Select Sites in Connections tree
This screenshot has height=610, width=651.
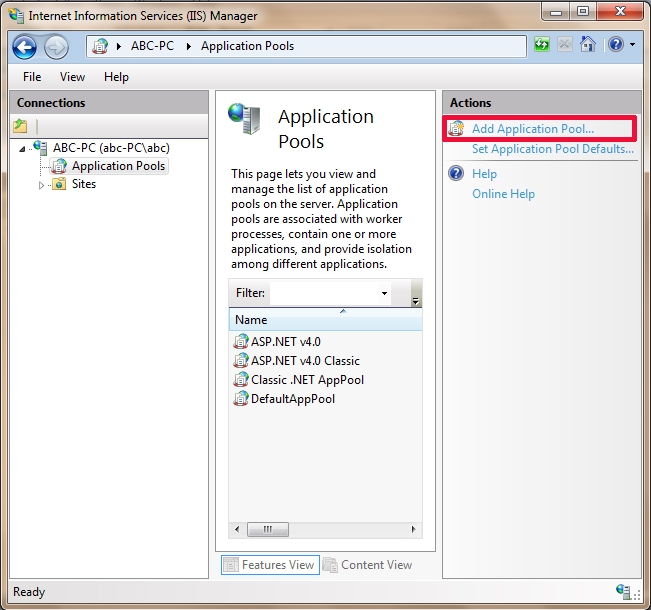coord(84,184)
